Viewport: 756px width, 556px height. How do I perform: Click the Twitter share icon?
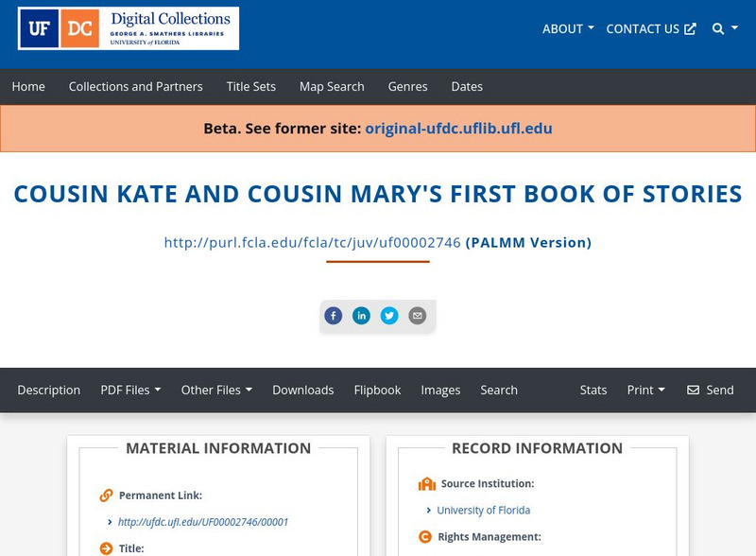(x=389, y=316)
